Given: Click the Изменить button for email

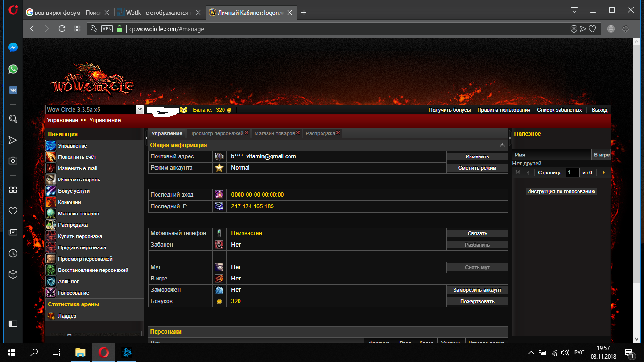Looking at the screenshot, I should [x=477, y=156].
